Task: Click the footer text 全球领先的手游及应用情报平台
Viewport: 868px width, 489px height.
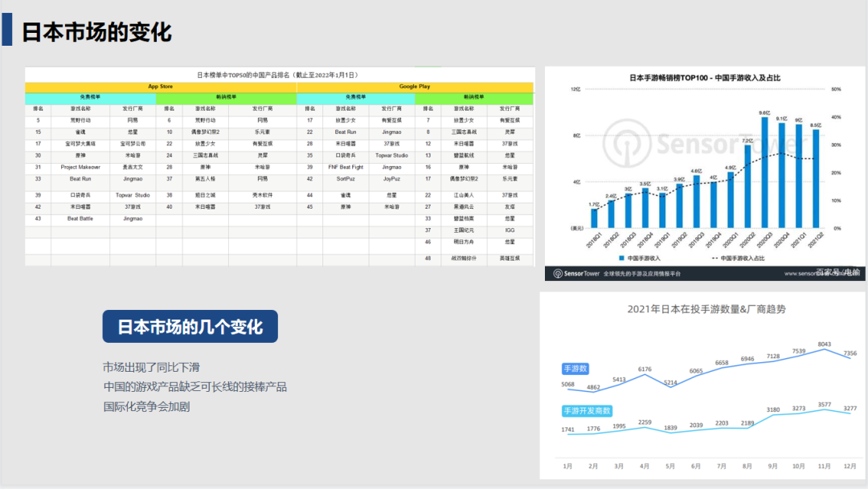Action: pos(641,274)
